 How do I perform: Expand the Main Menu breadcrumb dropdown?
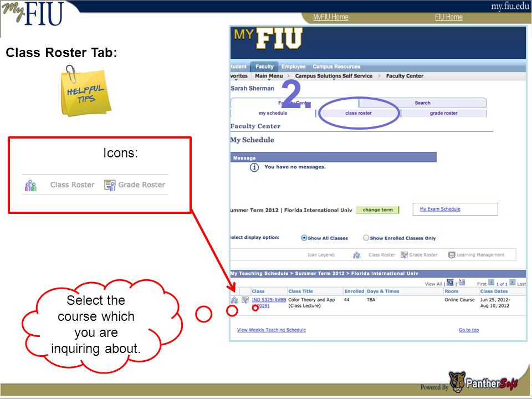269,76
